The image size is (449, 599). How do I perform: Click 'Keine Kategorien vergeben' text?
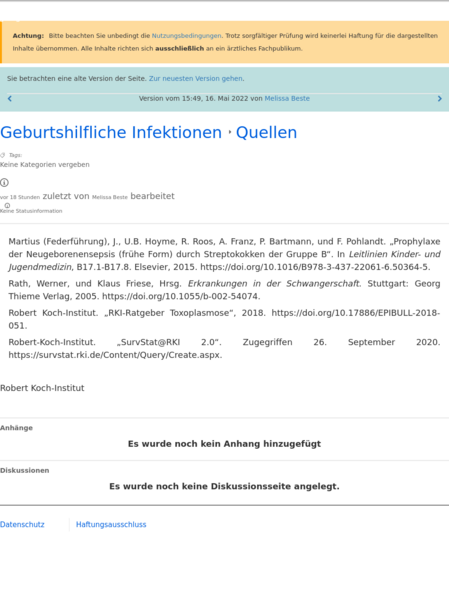(x=45, y=165)
